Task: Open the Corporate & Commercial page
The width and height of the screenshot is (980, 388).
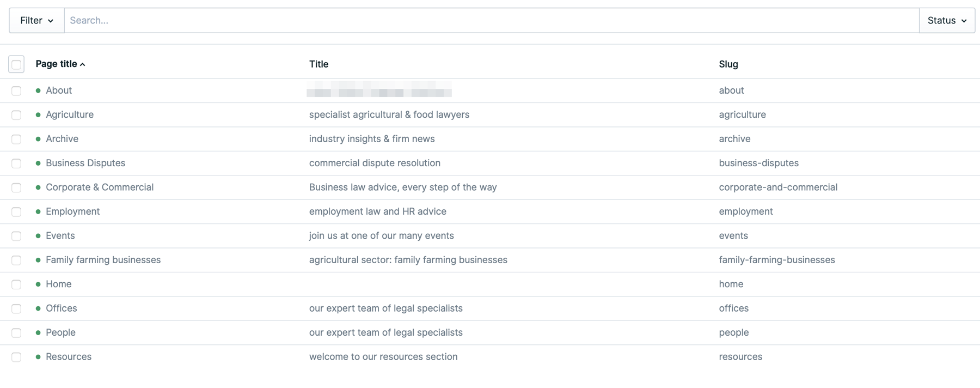Action: tap(100, 187)
